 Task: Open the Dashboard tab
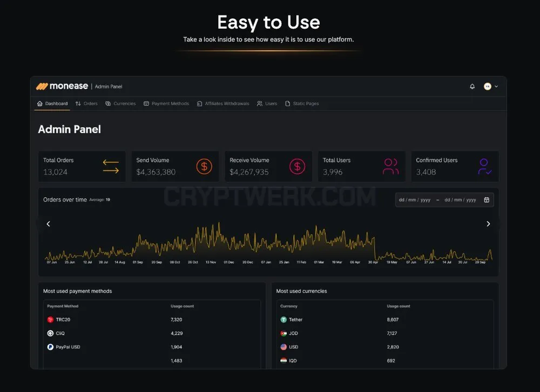[x=52, y=103]
